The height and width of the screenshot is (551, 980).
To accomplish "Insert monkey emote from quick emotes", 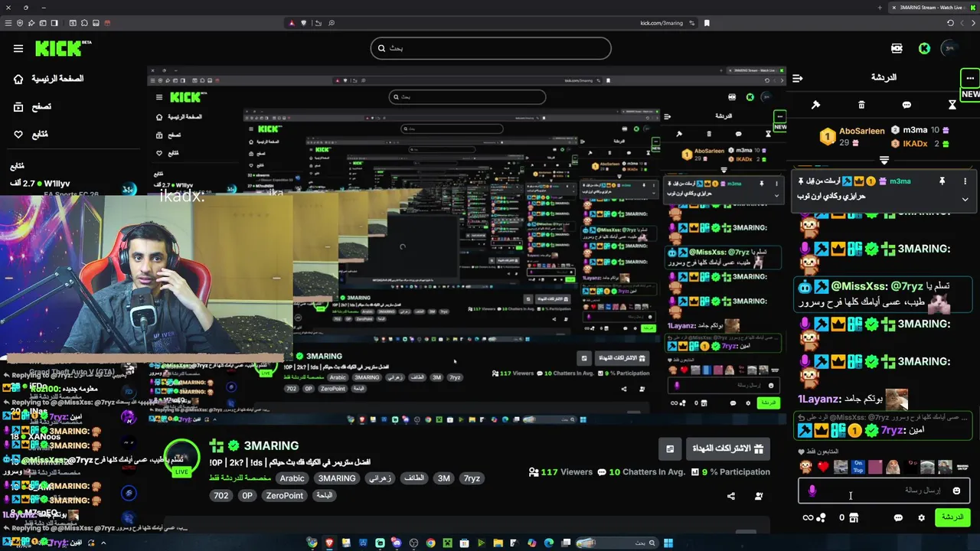I will (x=805, y=467).
